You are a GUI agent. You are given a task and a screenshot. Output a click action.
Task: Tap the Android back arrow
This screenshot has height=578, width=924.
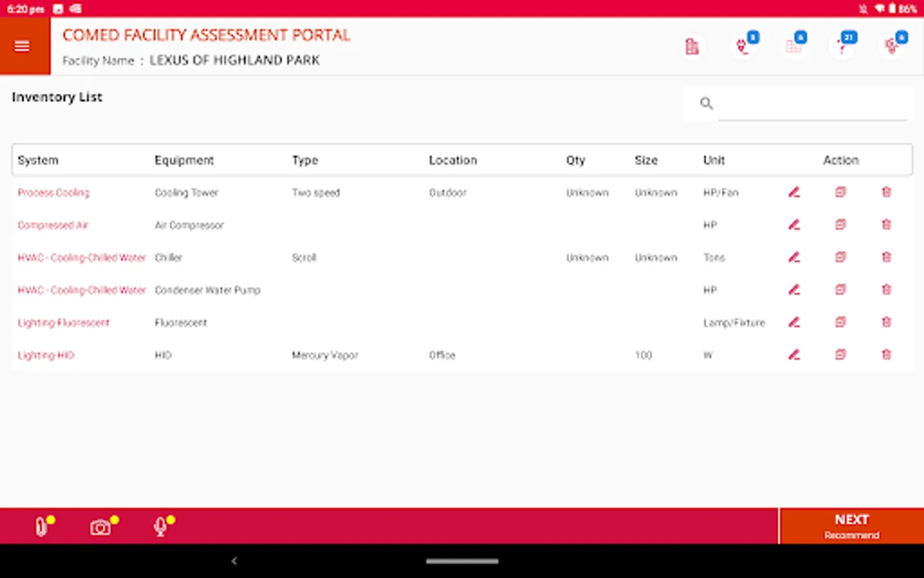(234, 561)
